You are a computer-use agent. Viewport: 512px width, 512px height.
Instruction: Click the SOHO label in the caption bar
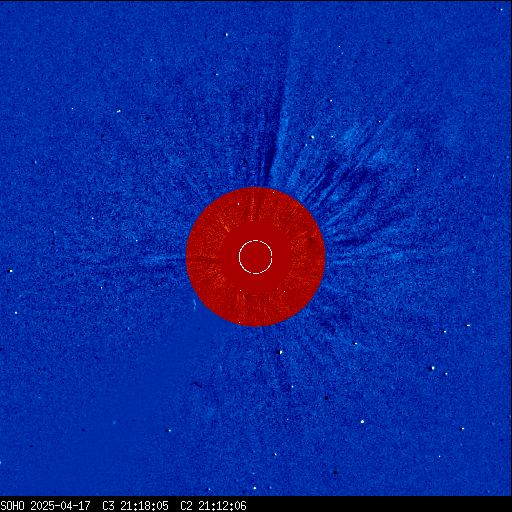[x=12, y=506]
